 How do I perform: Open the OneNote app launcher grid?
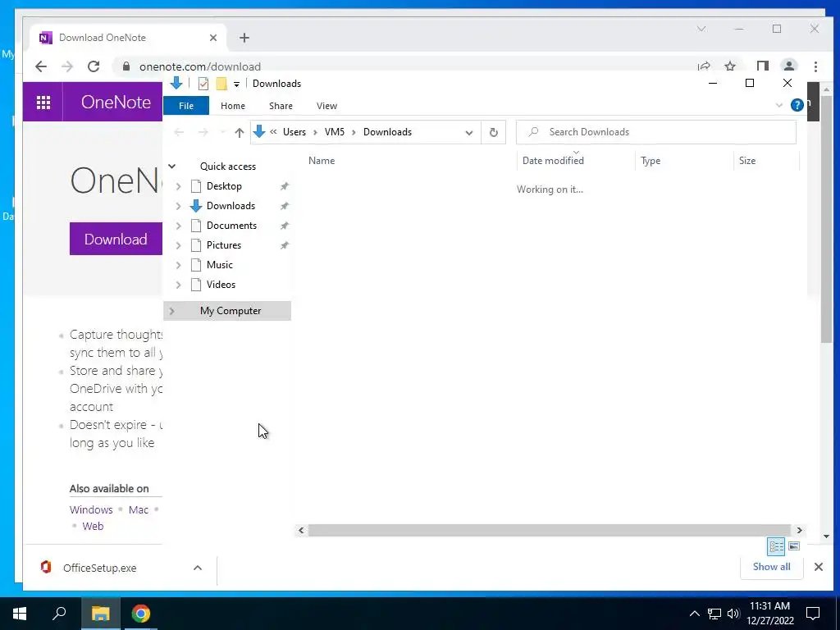(x=43, y=102)
